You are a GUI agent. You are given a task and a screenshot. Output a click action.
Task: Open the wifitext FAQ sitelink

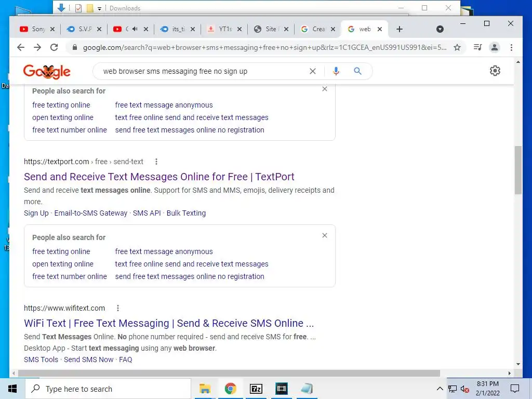click(x=126, y=360)
